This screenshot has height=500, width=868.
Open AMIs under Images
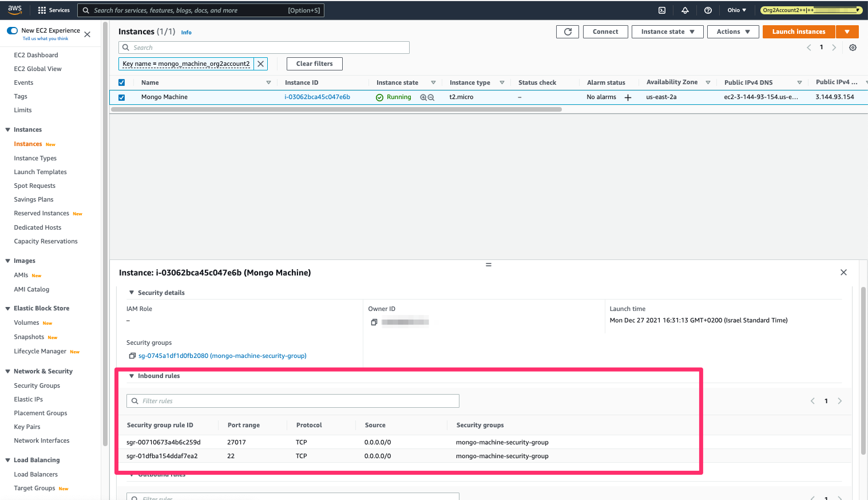(x=21, y=275)
